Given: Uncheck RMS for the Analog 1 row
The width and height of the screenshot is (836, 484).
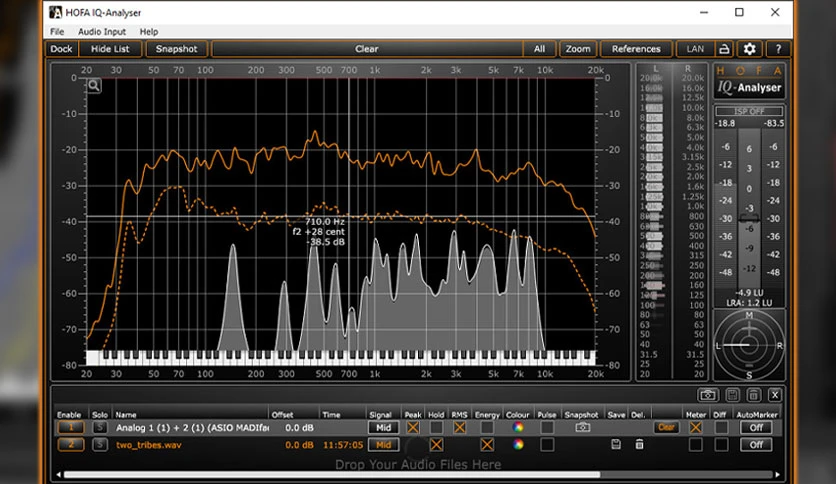Looking at the screenshot, I should pyautogui.click(x=460, y=427).
